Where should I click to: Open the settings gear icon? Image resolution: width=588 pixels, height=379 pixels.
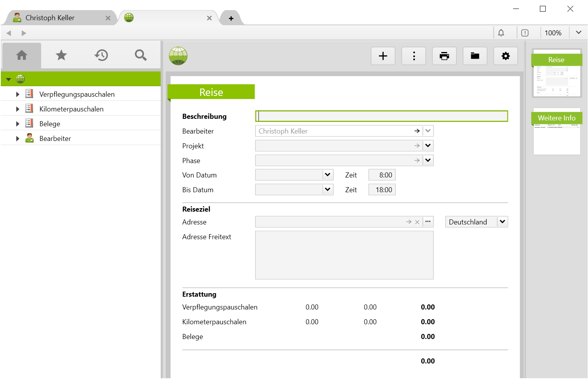[x=506, y=56]
